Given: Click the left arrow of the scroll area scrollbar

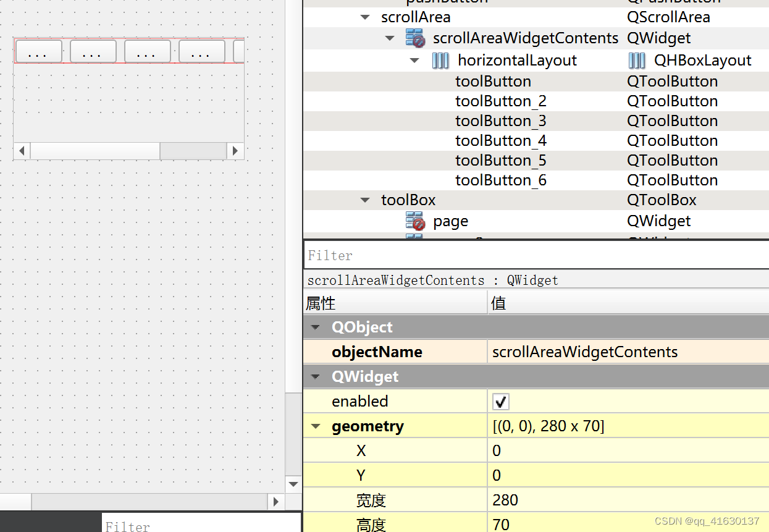Looking at the screenshot, I should tap(22, 150).
